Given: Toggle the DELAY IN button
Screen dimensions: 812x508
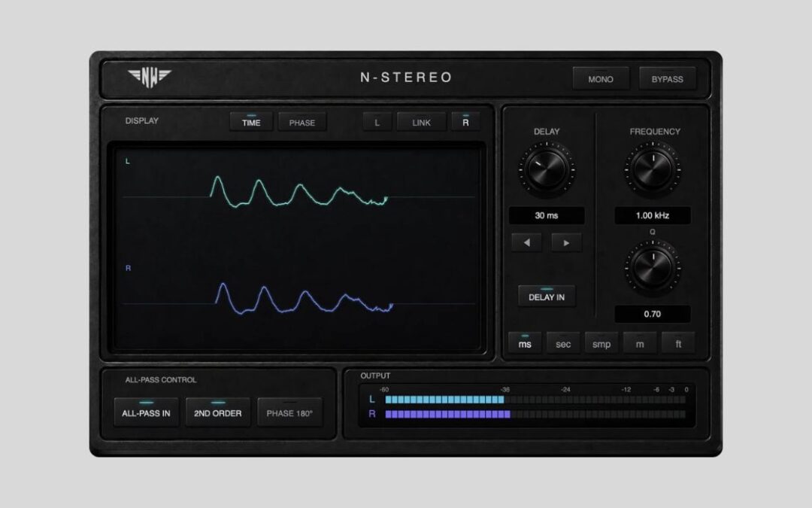Looking at the screenshot, I should (547, 296).
